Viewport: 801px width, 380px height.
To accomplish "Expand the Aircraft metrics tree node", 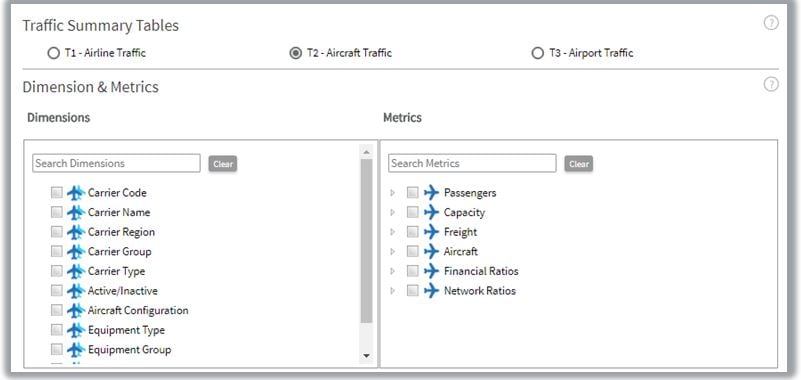I will (392, 252).
